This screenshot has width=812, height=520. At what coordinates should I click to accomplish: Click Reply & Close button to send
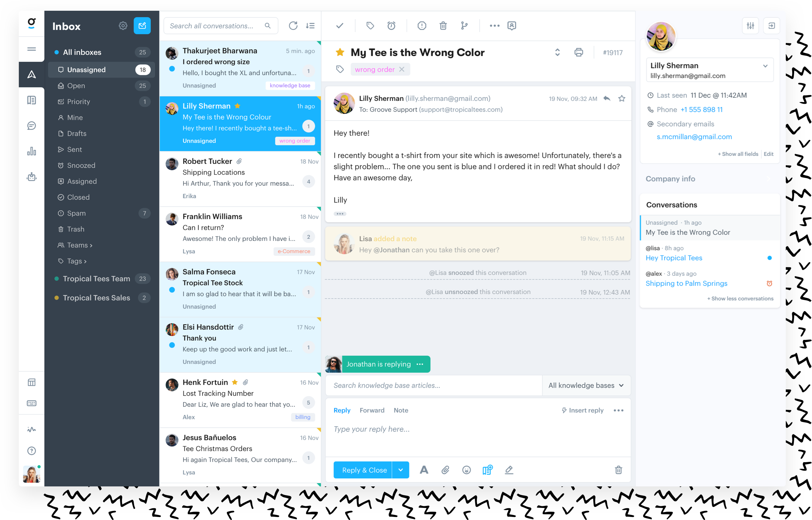(x=363, y=470)
